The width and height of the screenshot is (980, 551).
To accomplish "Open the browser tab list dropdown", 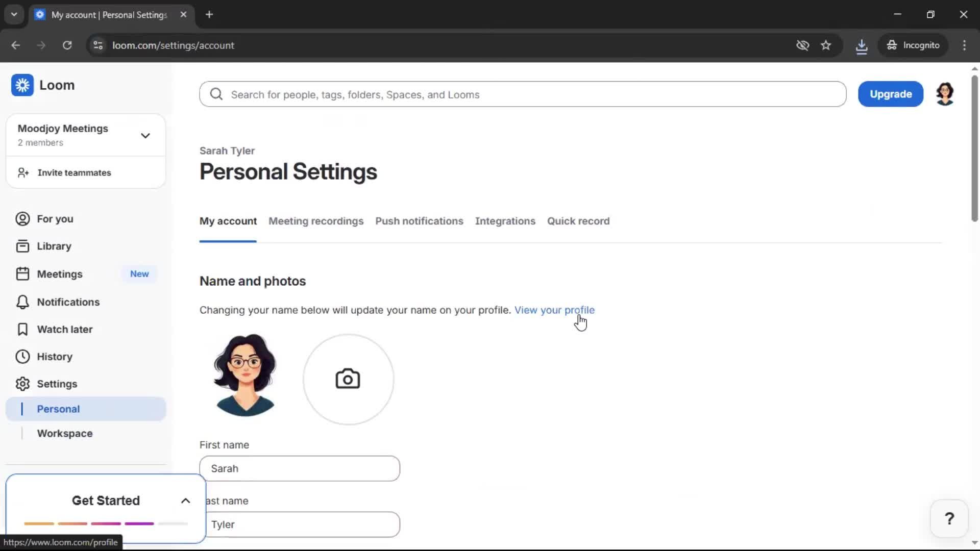I will [14, 14].
